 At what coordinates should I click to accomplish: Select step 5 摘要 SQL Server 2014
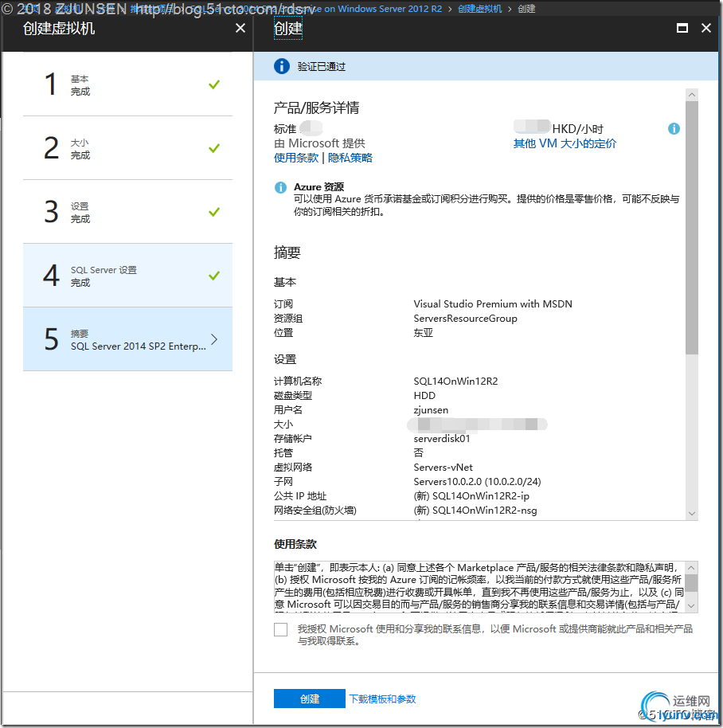[x=127, y=339]
